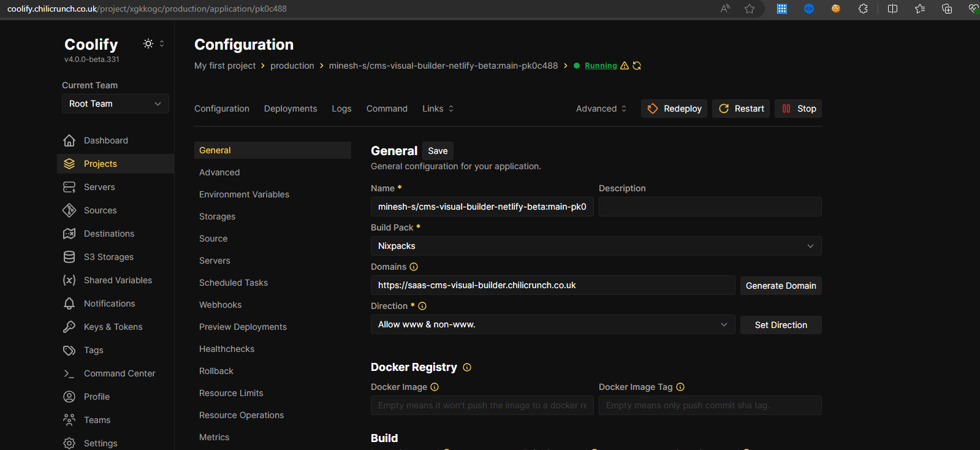
Task: Expand the Root Team dropdown
Action: 115,104
